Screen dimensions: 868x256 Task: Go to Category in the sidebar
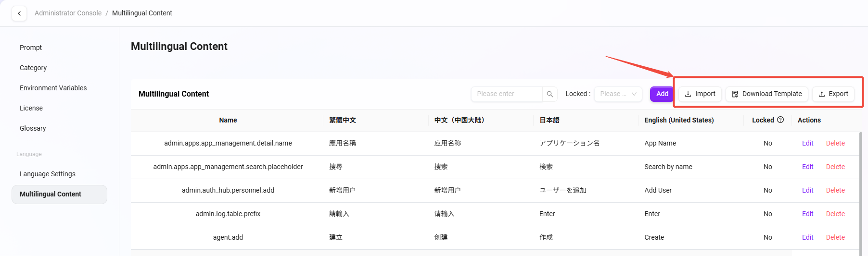(33, 68)
